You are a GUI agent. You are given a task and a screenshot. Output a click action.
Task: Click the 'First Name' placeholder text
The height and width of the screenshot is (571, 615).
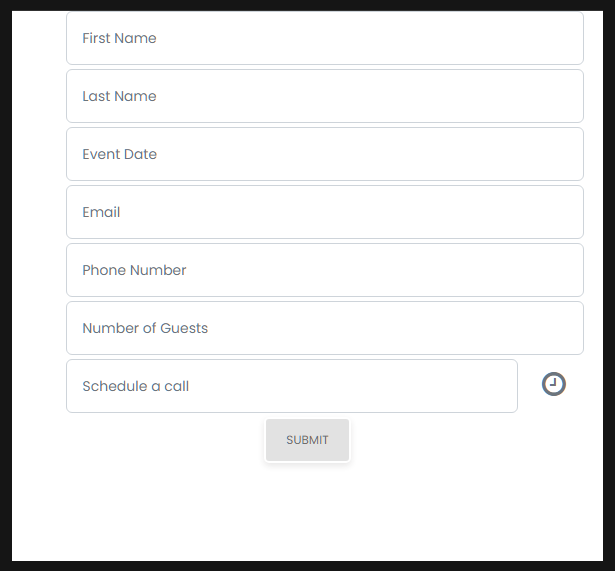pyautogui.click(x=119, y=38)
